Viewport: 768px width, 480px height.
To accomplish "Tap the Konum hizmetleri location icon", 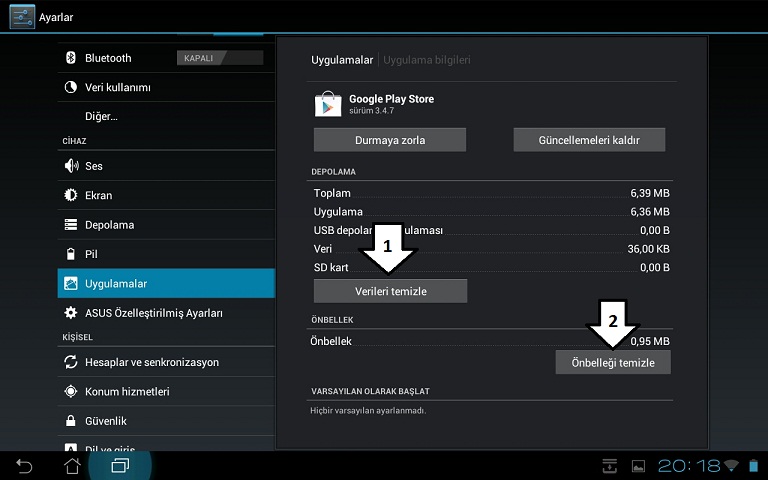I will [x=71, y=391].
